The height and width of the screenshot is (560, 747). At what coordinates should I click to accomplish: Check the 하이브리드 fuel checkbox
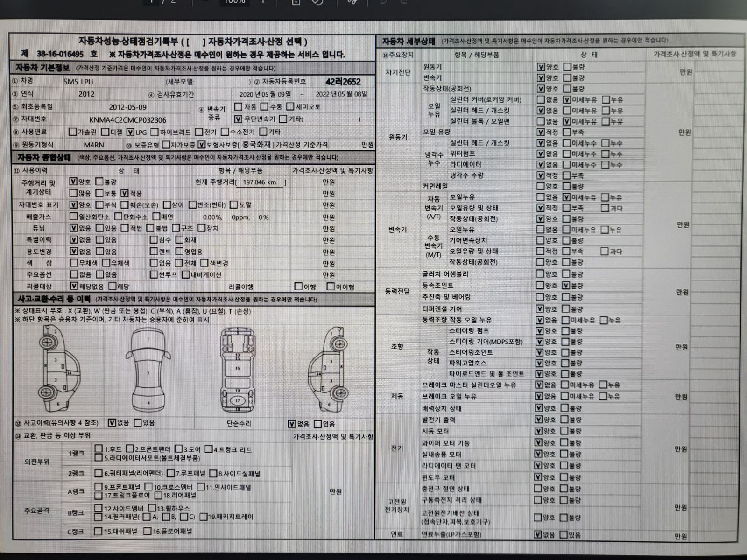155,132
